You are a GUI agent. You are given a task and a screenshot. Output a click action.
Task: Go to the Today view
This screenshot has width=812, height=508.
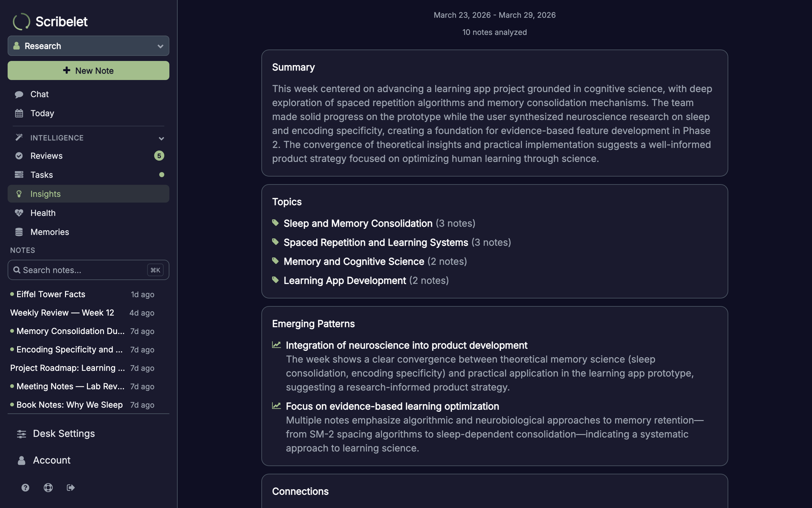tap(88, 113)
